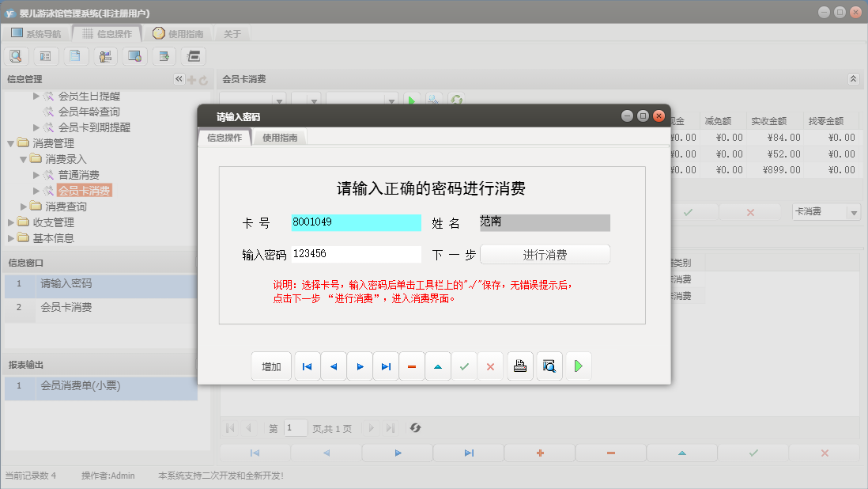The height and width of the screenshot is (489, 868).
Task: Refresh data with the green recycle icon
Action: (x=457, y=99)
